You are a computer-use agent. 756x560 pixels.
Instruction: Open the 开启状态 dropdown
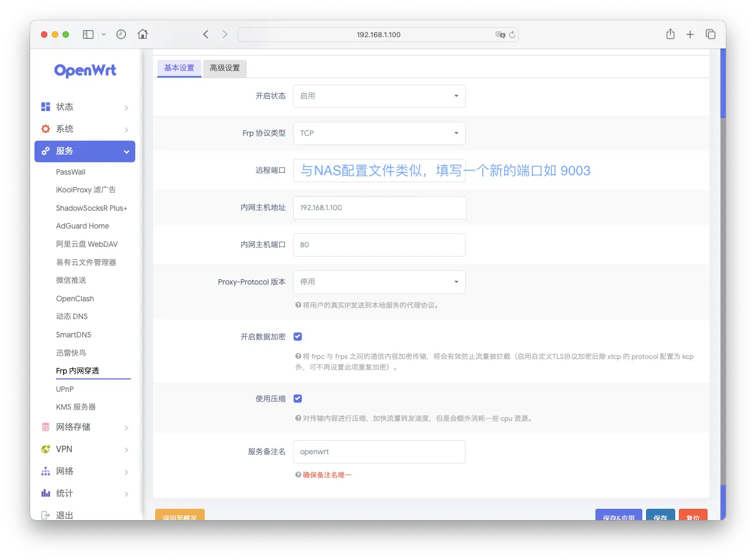(379, 96)
